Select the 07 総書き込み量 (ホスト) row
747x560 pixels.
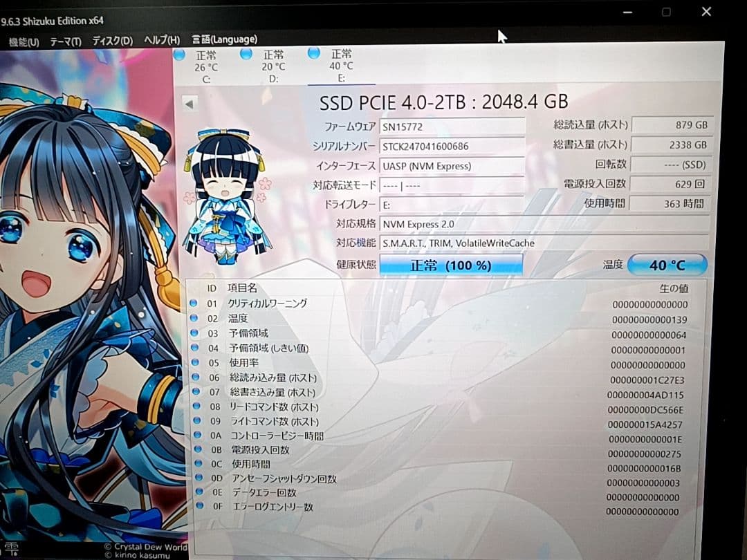click(439, 393)
